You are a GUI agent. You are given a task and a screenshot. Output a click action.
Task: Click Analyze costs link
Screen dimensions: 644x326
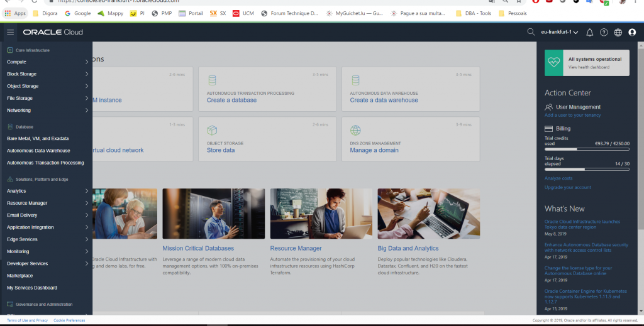(558, 178)
